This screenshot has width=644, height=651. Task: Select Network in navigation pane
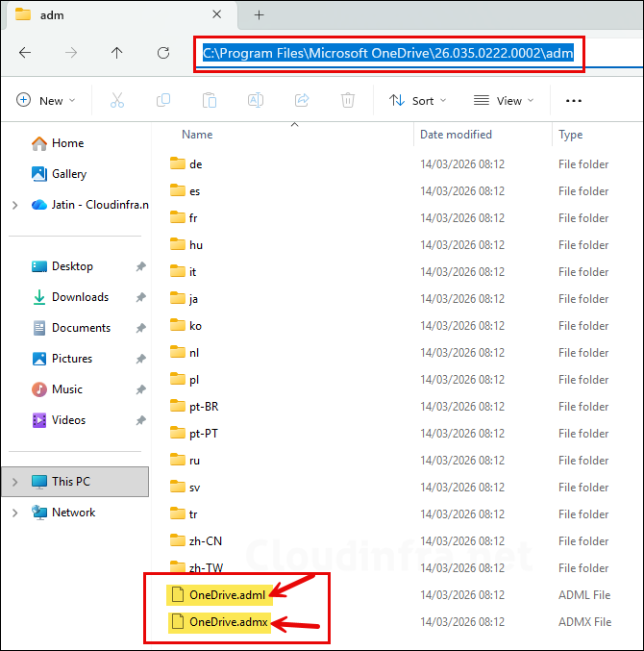point(63,513)
